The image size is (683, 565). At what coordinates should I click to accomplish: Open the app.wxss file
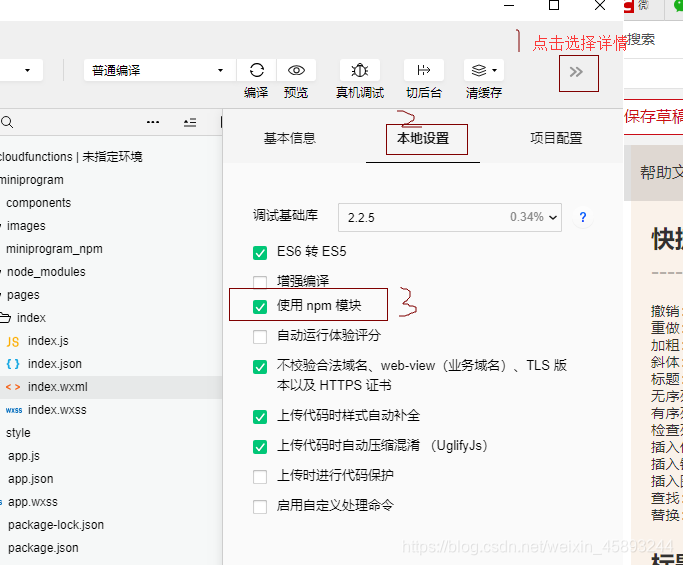(x=33, y=502)
